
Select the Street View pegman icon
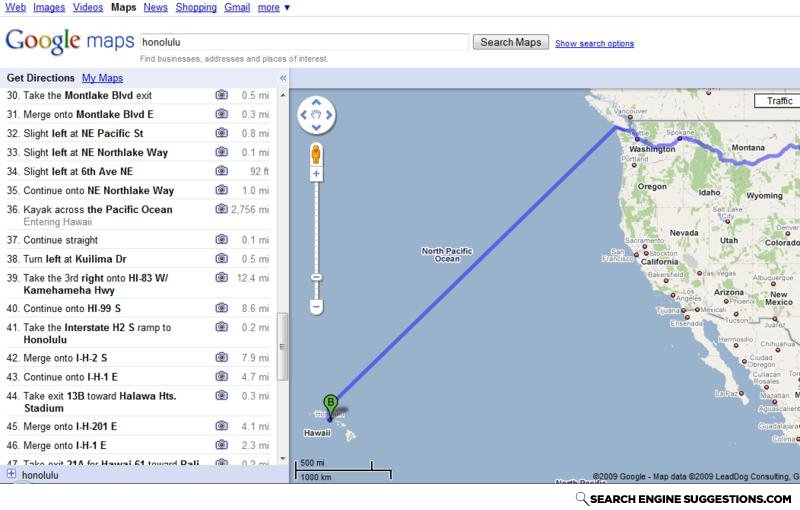click(316, 154)
